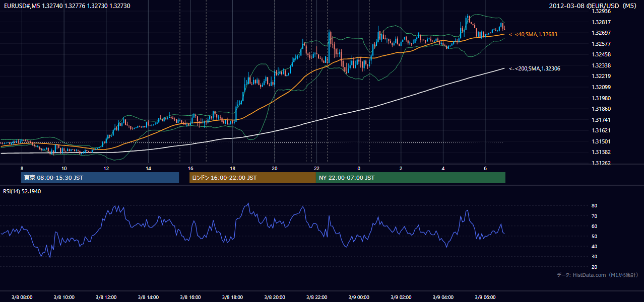The height and width of the screenshot is (302, 644).
Task: Click the Tokyo 08:00-15:30 JST session bar
Action: tap(100, 178)
